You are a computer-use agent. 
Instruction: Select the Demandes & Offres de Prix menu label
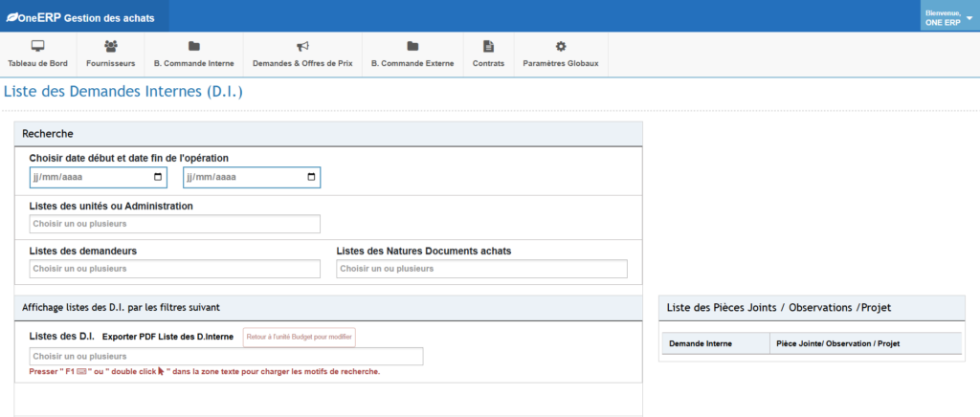tap(302, 63)
